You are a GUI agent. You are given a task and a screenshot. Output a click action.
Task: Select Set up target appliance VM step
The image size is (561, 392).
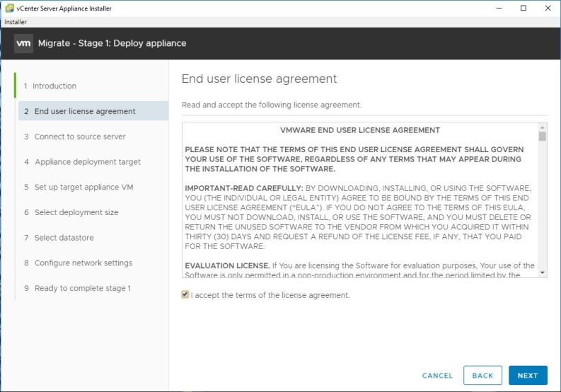click(83, 188)
